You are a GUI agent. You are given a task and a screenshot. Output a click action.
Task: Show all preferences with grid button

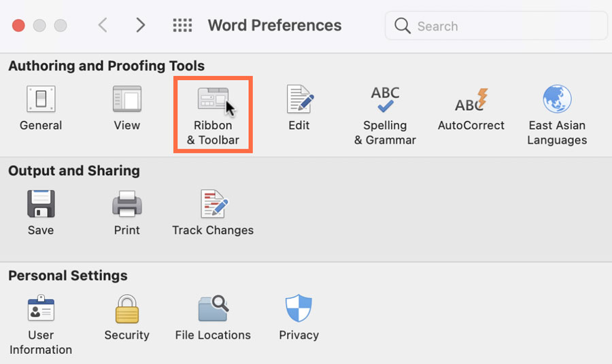coord(182,26)
